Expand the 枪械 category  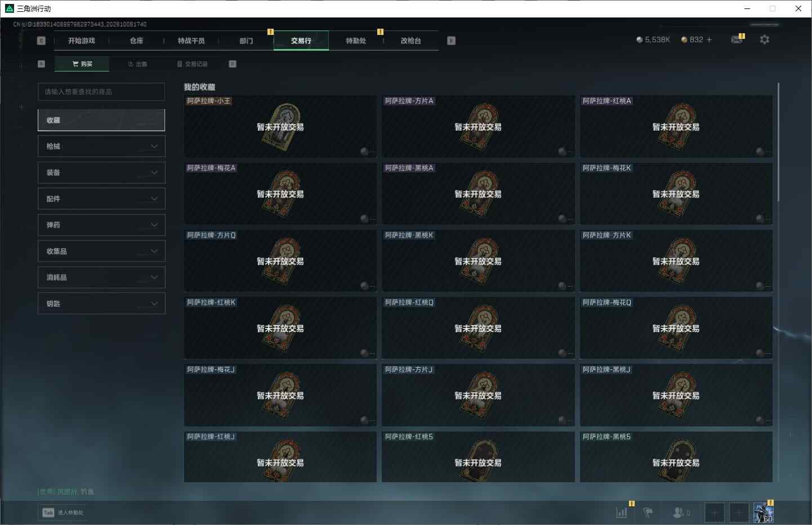point(101,146)
